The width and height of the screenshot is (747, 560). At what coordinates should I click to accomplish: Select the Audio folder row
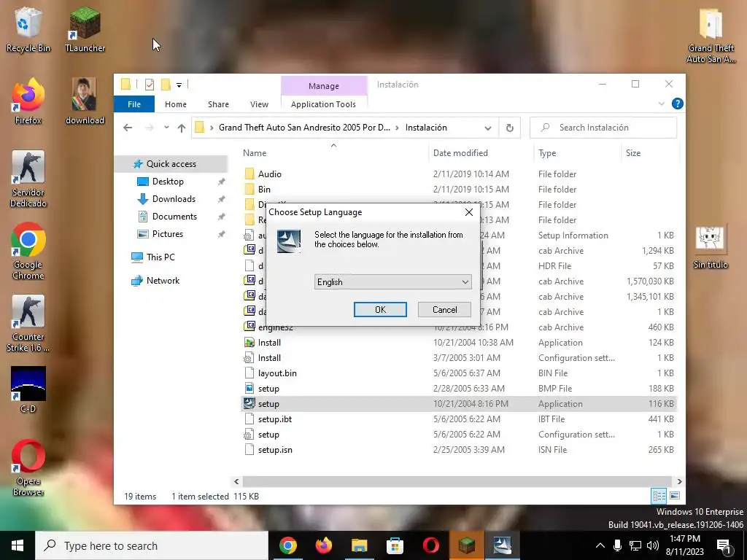point(458,174)
